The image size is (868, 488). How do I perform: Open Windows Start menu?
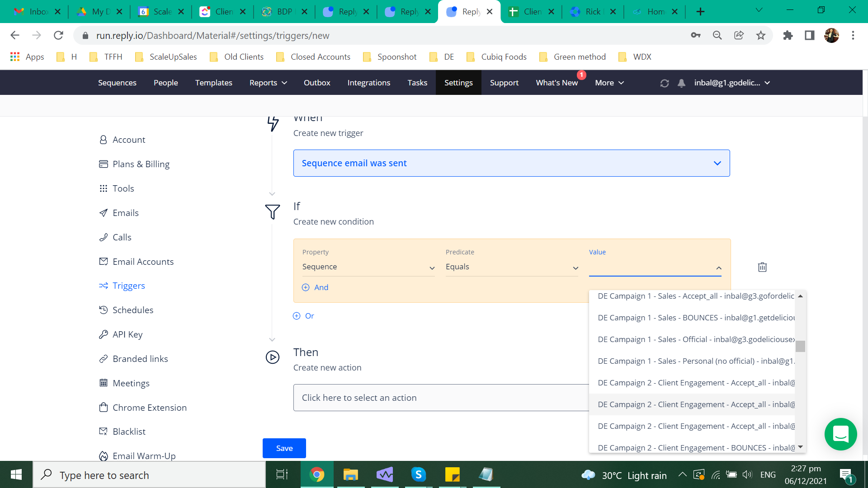coord(16,474)
